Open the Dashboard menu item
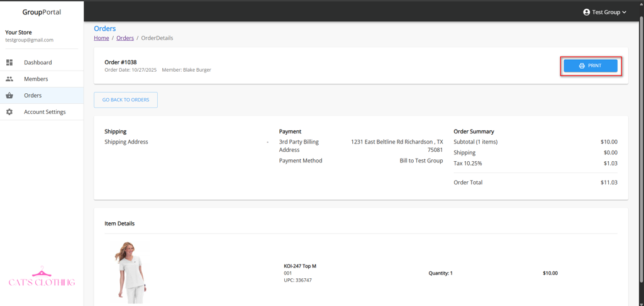The image size is (644, 306). click(38, 62)
